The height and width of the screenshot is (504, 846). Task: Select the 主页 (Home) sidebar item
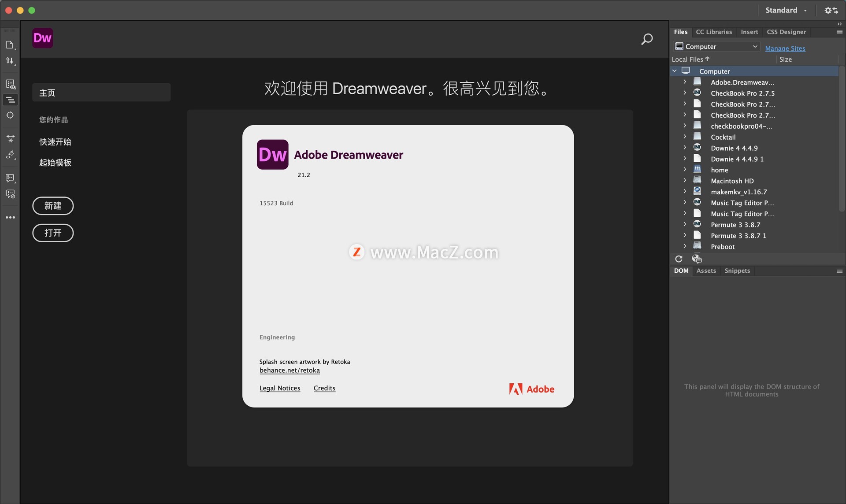tap(101, 93)
